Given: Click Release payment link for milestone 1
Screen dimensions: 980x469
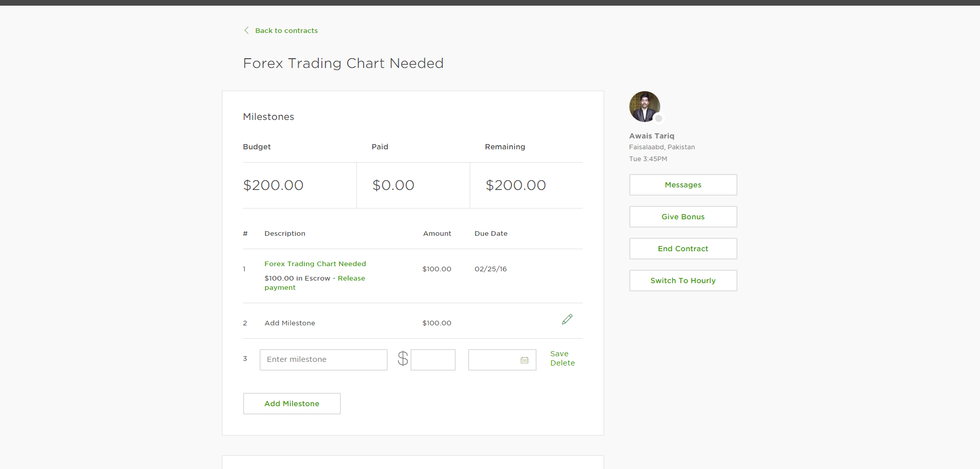Looking at the screenshot, I should click(351, 279).
